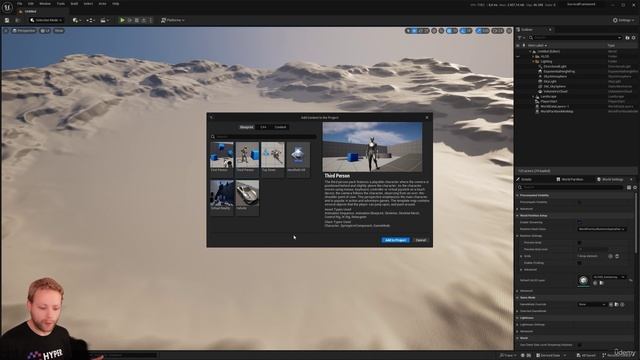This screenshot has height=360, width=640.
Task: Open the Perspective view mode dropdown
Action: pyautogui.click(x=24, y=31)
